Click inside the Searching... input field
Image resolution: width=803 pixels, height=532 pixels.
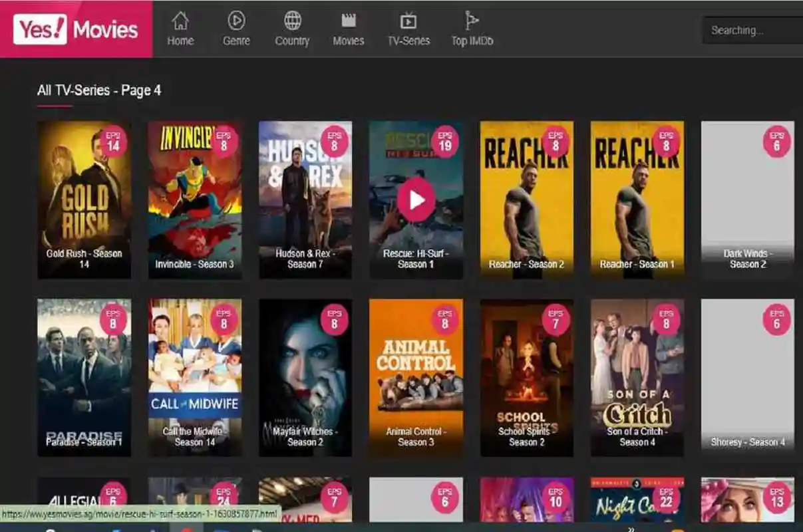pyautogui.click(x=752, y=31)
